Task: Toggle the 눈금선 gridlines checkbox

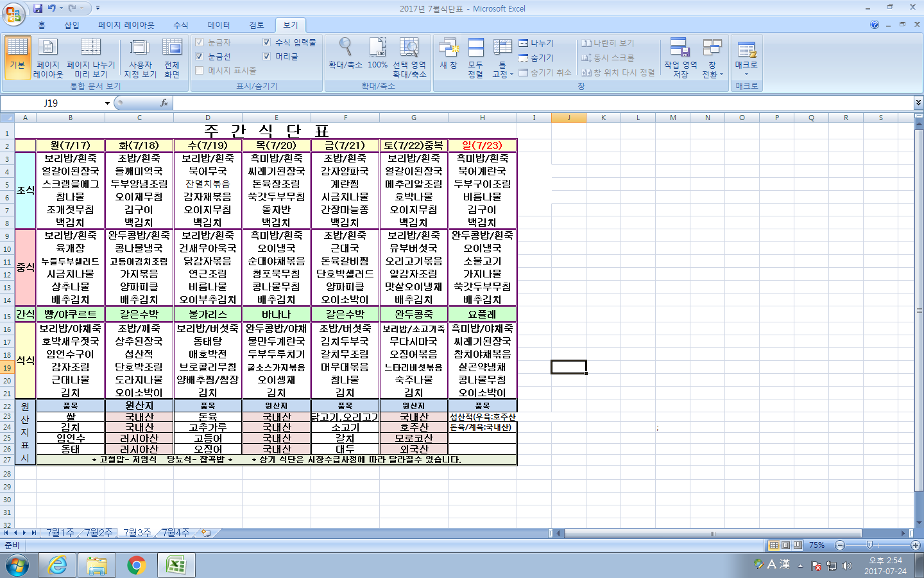Action: pyautogui.click(x=200, y=57)
